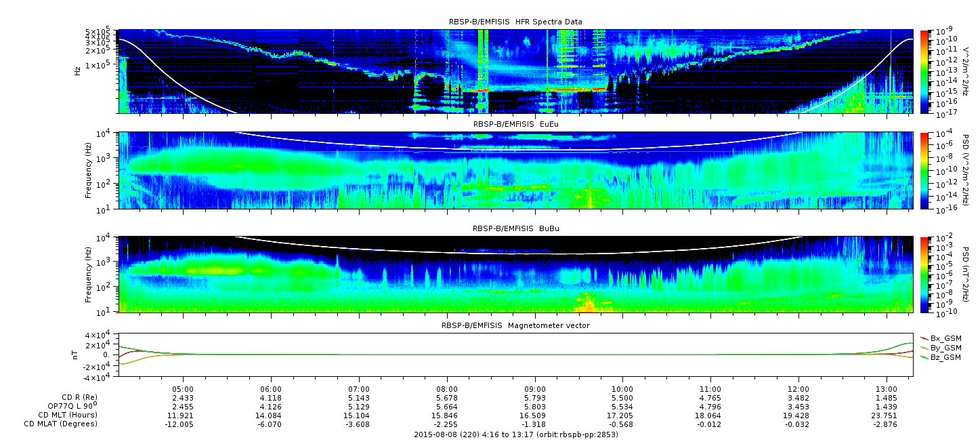Click the BuBu panel PSD color bar
The image size is (980, 446).
pyautogui.click(x=924, y=275)
